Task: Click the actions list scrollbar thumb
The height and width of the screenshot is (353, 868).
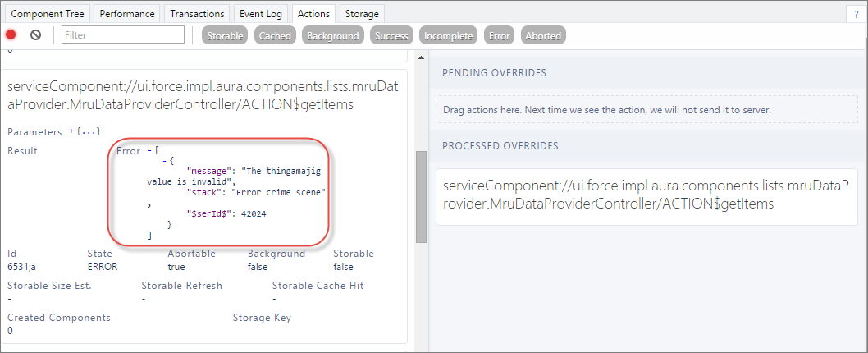Action: [421, 196]
